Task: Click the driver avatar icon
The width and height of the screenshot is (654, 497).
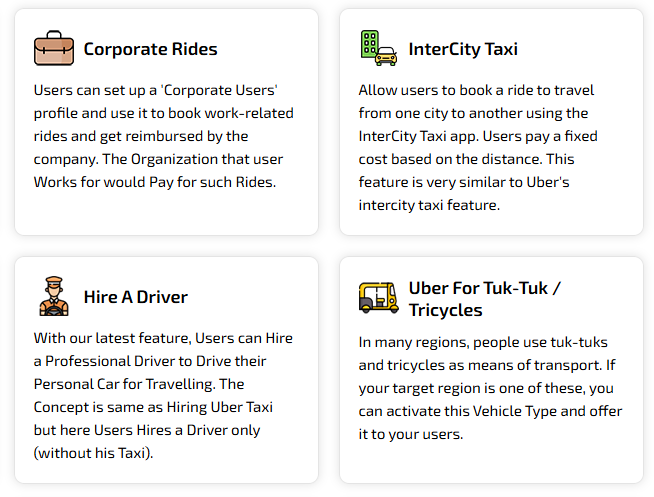Action: (54, 296)
